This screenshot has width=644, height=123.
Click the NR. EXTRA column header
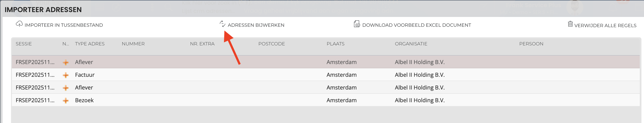[202, 44]
